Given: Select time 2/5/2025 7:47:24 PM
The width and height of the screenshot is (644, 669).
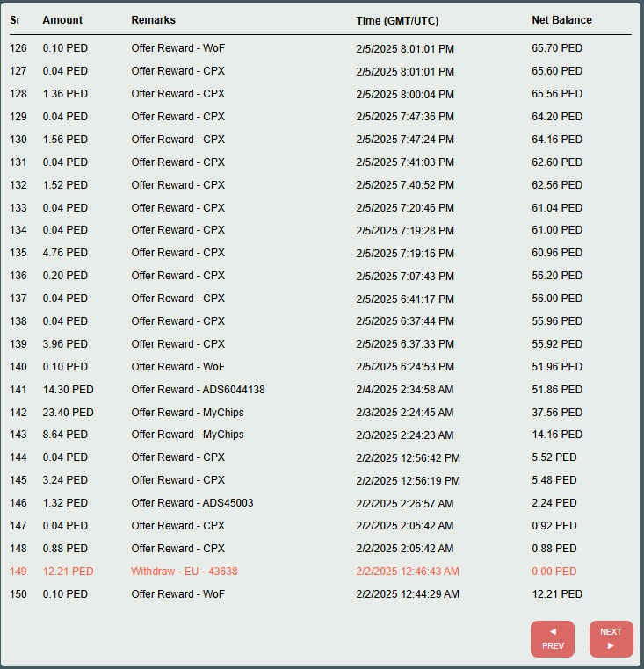Looking at the screenshot, I should point(405,140).
